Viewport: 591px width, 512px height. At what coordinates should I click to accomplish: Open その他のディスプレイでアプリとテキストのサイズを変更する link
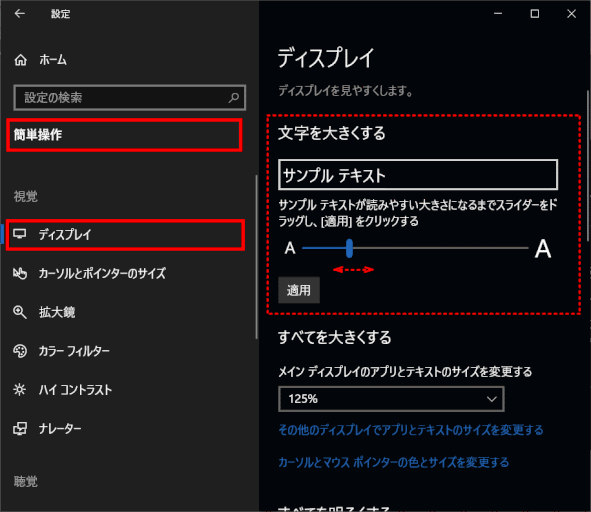coord(411,429)
